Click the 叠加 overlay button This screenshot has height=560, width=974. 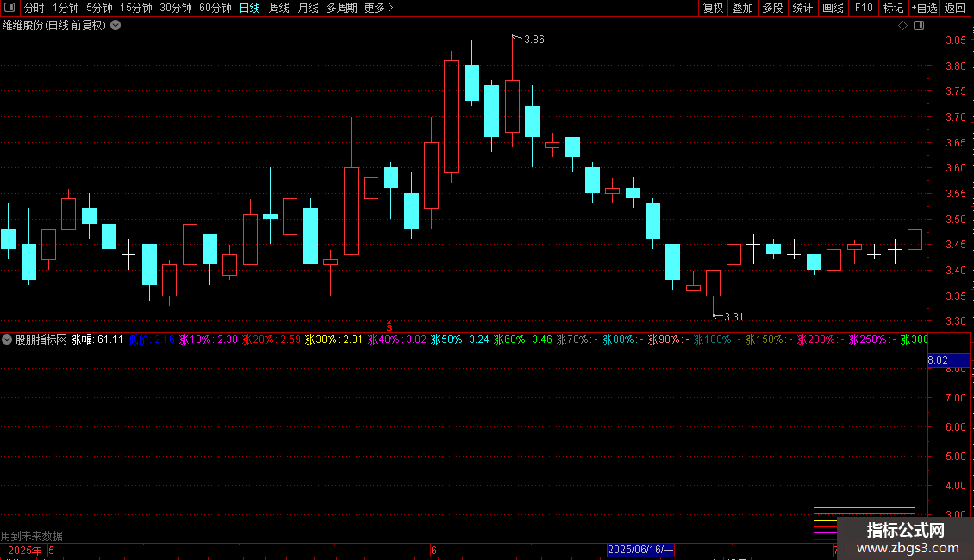pos(742,8)
